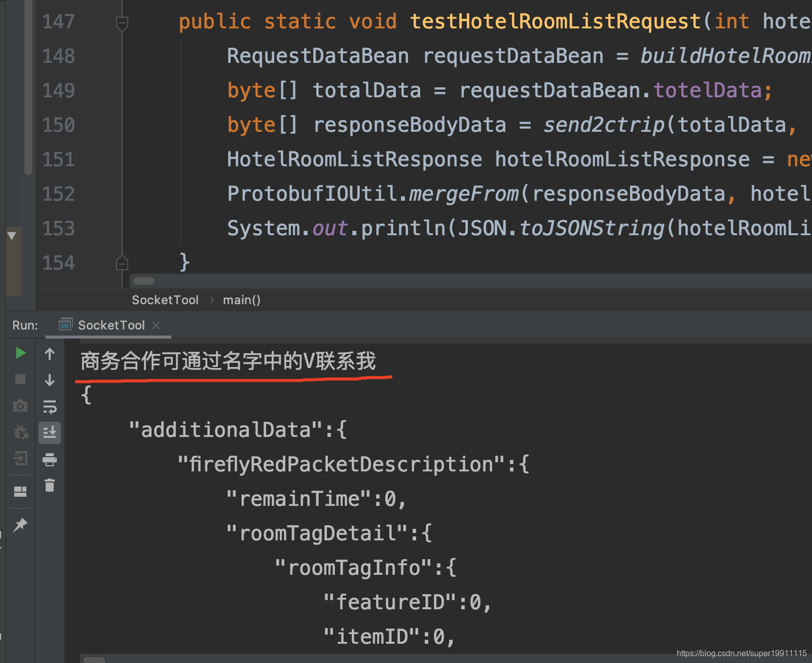The width and height of the screenshot is (812, 663).
Task: Close the SocketTool run tab
Action: click(156, 325)
